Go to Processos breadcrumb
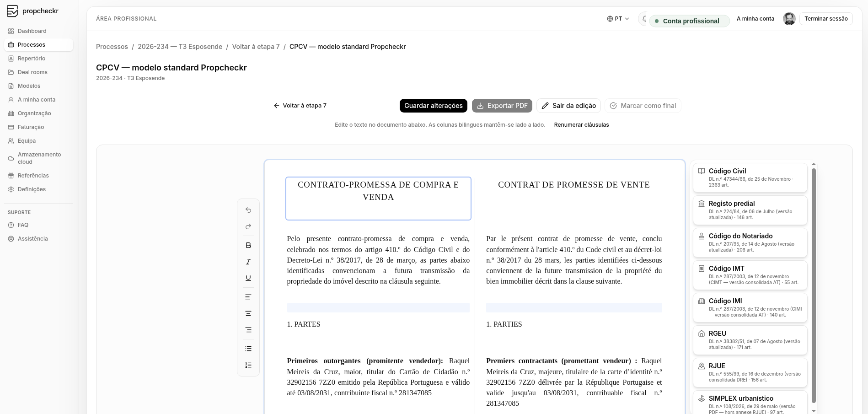Image resolution: width=868 pixels, height=414 pixels. click(x=112, y=47)
